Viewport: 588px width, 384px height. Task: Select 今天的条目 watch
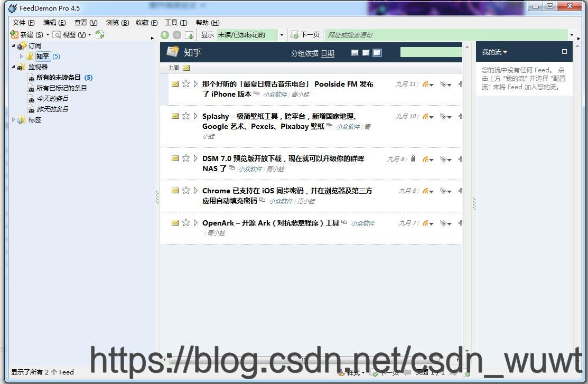(48, 99)
